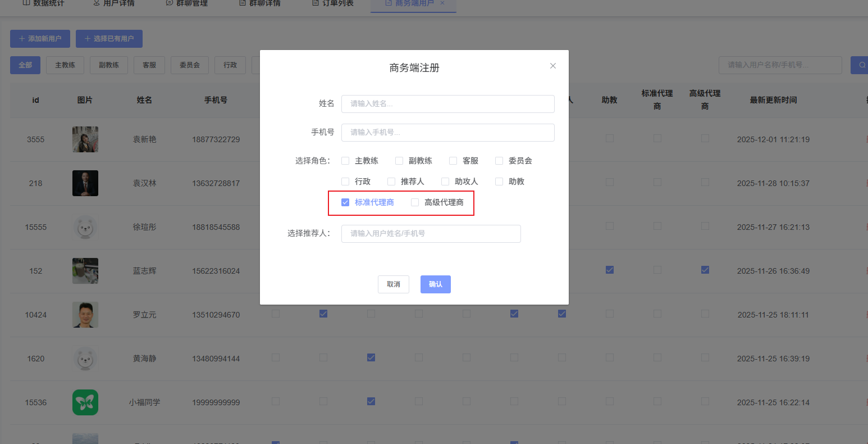
Task: Check the 主教练 checkbox in the dialog
Action: point(345,160)
